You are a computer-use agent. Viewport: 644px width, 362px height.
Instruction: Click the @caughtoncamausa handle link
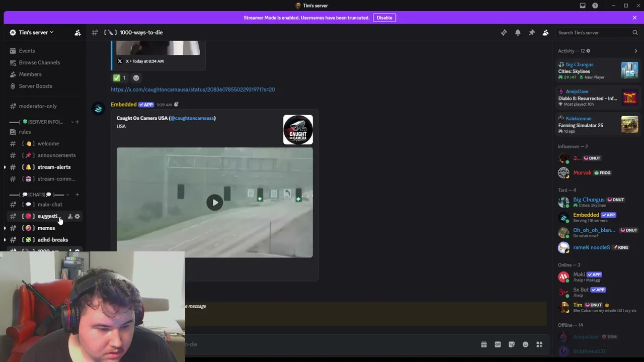point(192,118)
